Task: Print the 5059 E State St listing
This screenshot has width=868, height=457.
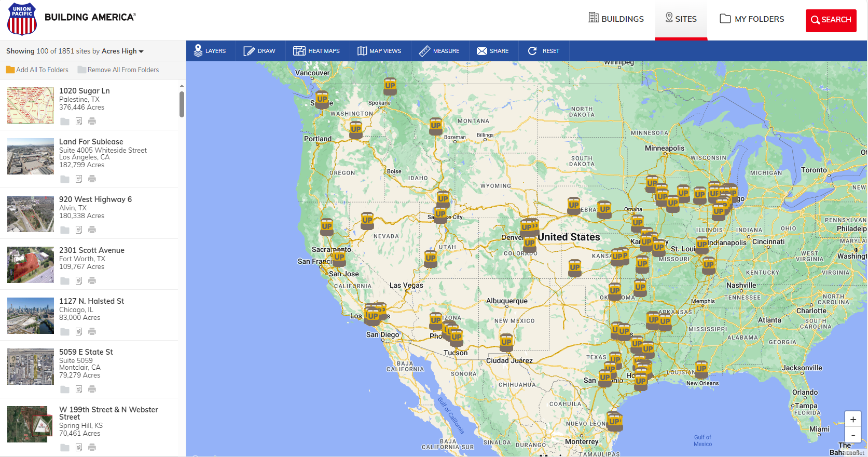Action: (x=92, y=389)
